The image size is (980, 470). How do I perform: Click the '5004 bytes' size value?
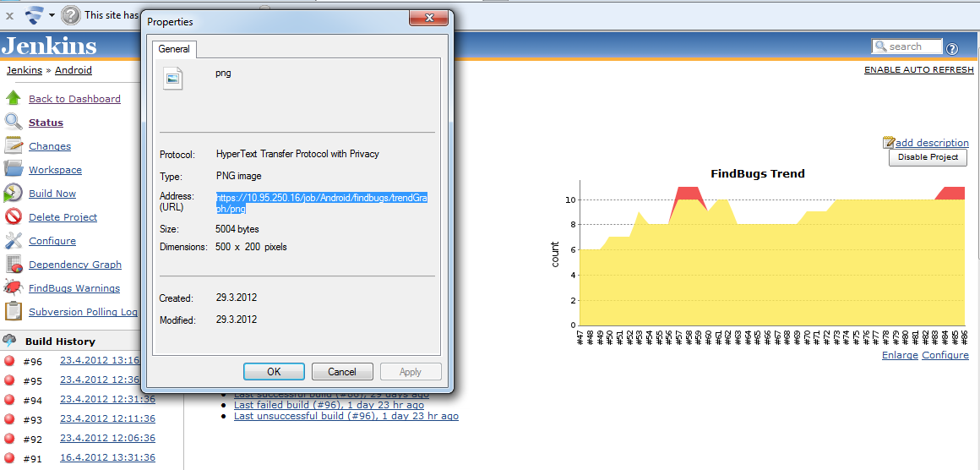[x=237, y=229]
